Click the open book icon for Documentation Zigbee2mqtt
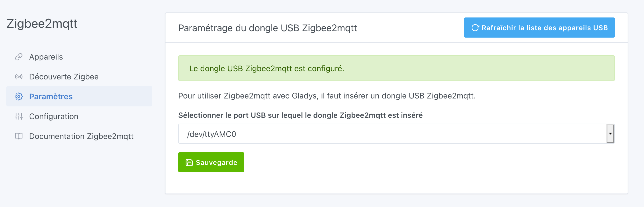 [x=19, y=136]
